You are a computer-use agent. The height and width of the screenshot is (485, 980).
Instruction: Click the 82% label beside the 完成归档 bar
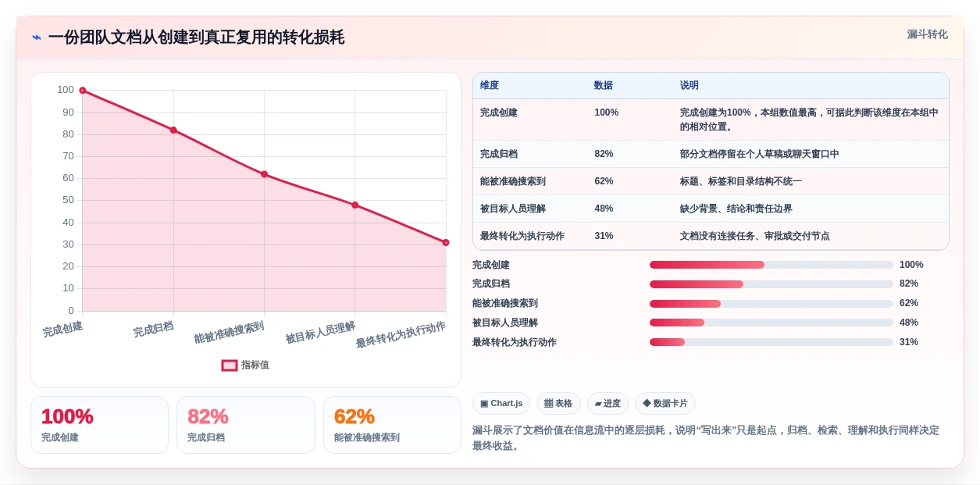[909, 284]
